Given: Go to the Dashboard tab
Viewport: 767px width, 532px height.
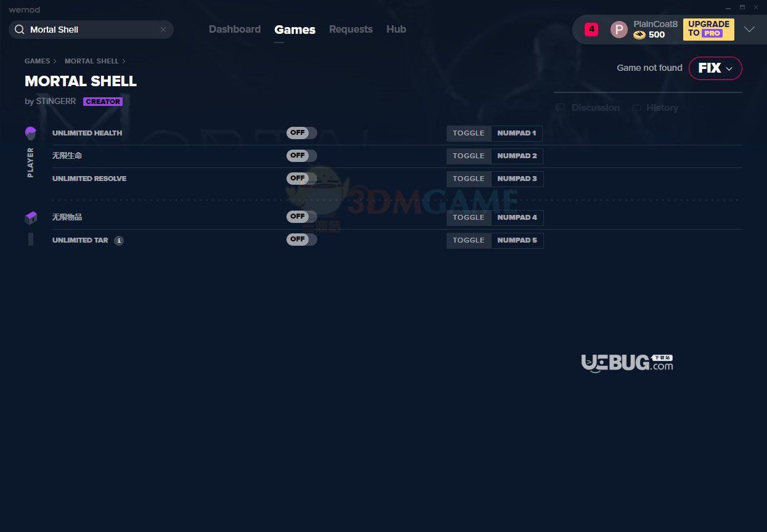Looking at the screenshot, I should tap(235, 30).
